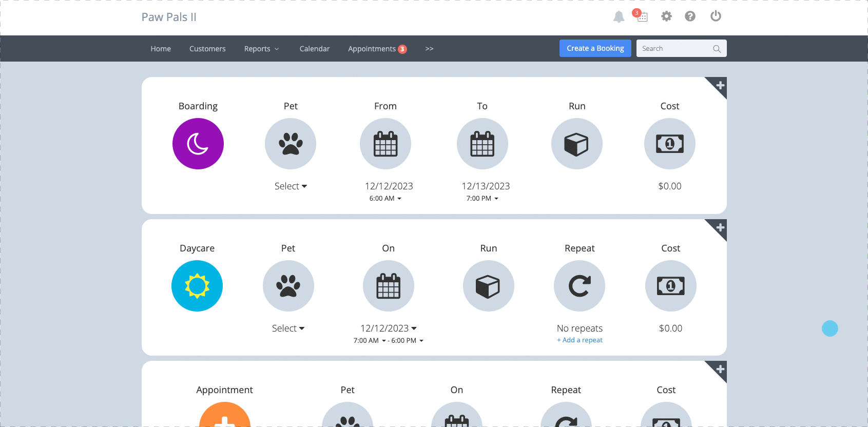The width and height of the screenshot is (868, 427).
Task: Click the Boarding Pet paw icon
Action: click(291, 144)
